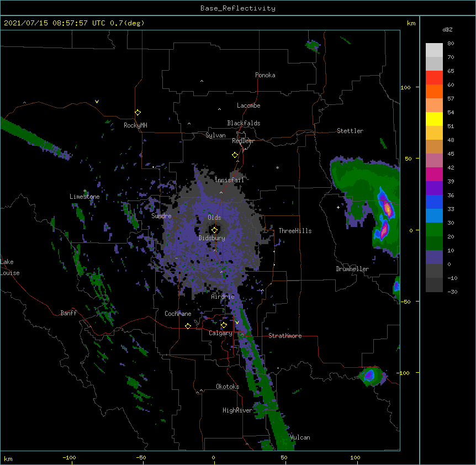The height and width of the screenshot is (465, 476).
Task: Click the bottom axis 50 km tick label
Action: tap(284, 457)
